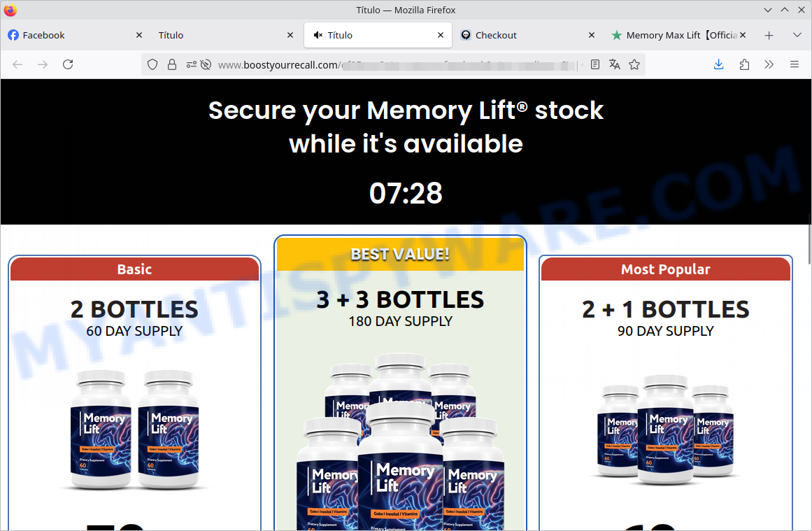Viewport: 812px width, 531px height.
Task: Open a new tab with plus button
Action: [x=769, y=35]
